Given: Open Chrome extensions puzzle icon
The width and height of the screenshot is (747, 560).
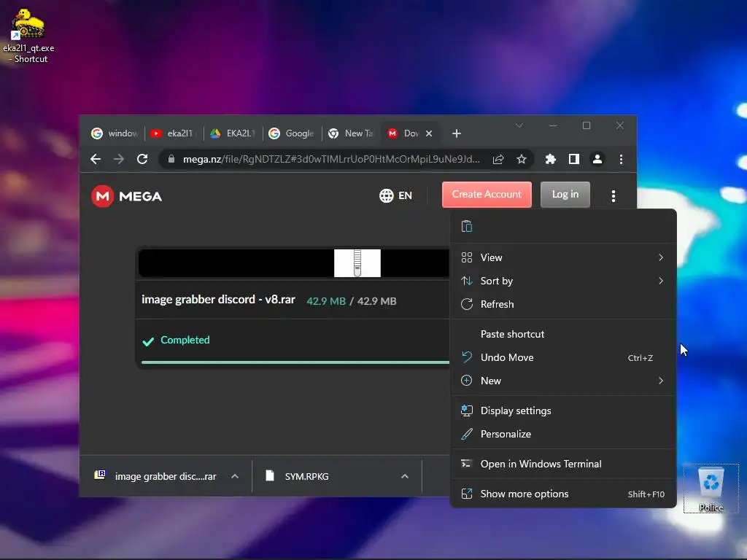Looking at the screenshot, I should click(551, 159).
